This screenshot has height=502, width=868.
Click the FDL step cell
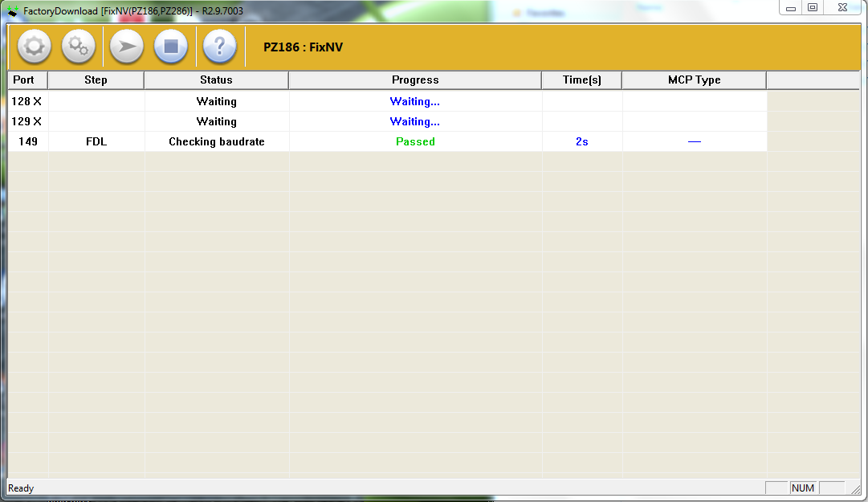[x=96, y=141]
